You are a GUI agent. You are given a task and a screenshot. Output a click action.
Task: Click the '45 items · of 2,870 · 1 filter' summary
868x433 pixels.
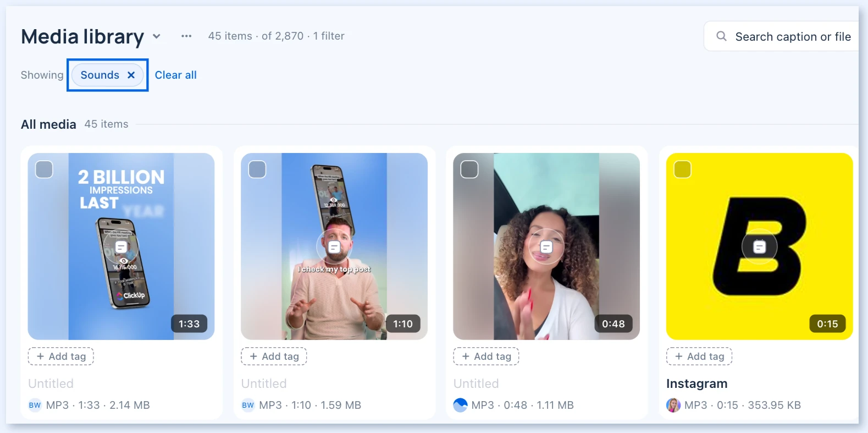[x=277, y=36]
